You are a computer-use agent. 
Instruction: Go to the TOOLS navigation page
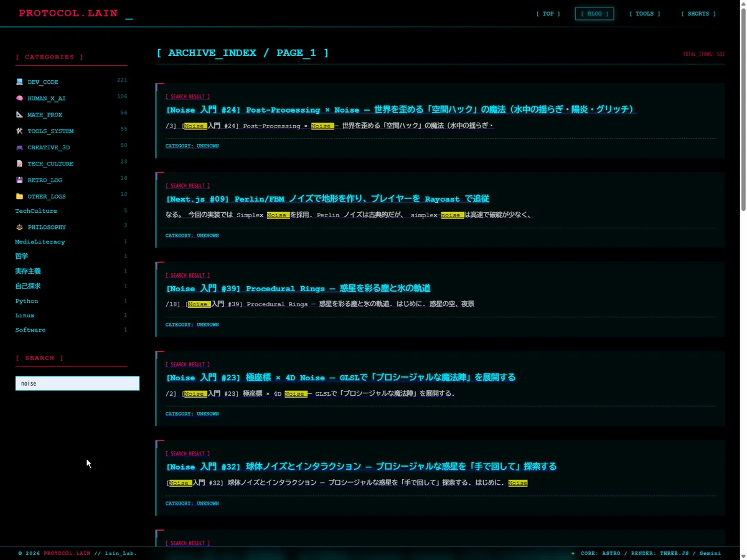[644, 14]
